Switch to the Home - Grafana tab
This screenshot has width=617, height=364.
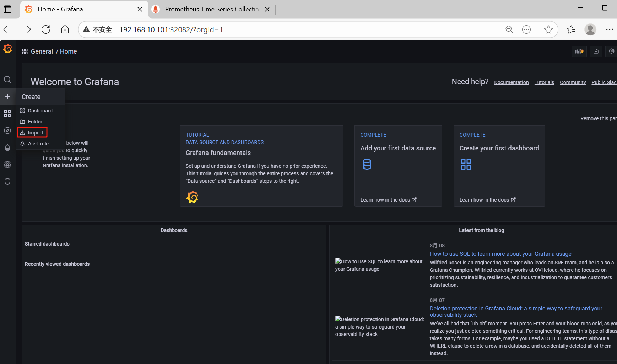pyautogui.click(x=84, y=9)
